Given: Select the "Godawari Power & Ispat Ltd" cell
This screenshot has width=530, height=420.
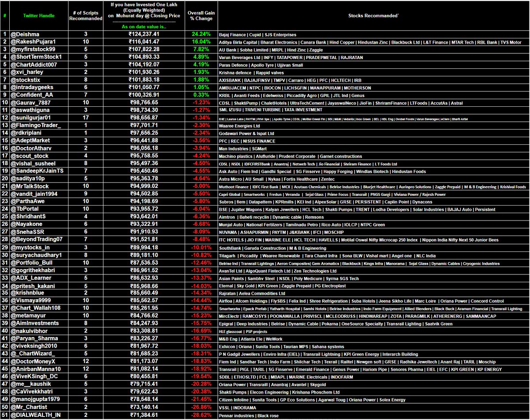Looking at the screenshot, I should (374, 133).
